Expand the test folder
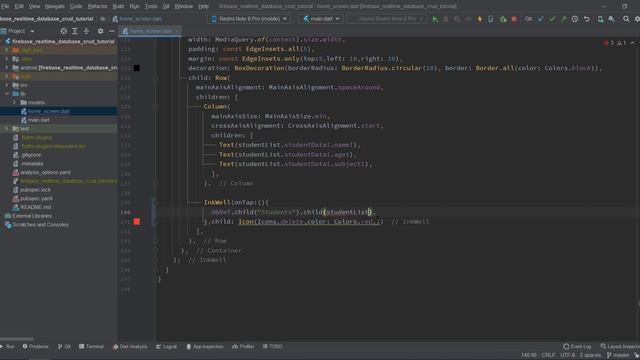This screenshot has height=360, width=640. point(7,129)
